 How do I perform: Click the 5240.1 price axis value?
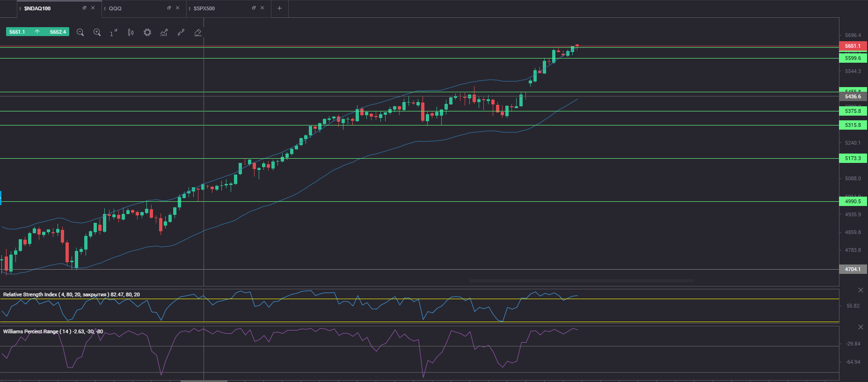(853, 143)
